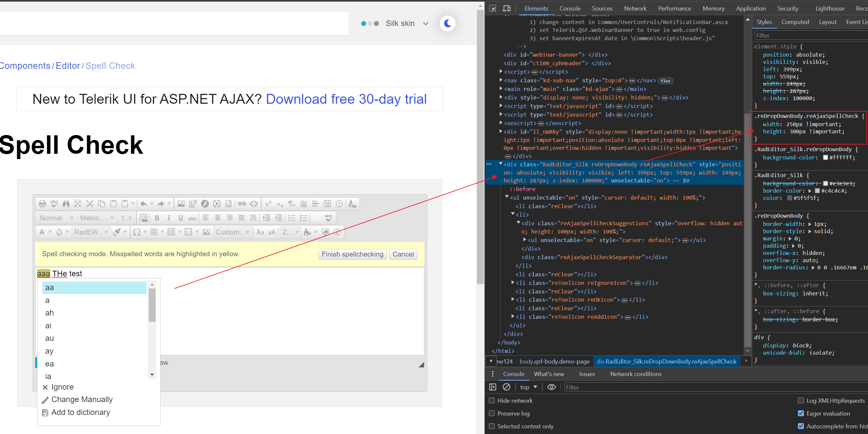Click the numbered list icon
This screenshot has width=868, height=434.
point(292,218)
